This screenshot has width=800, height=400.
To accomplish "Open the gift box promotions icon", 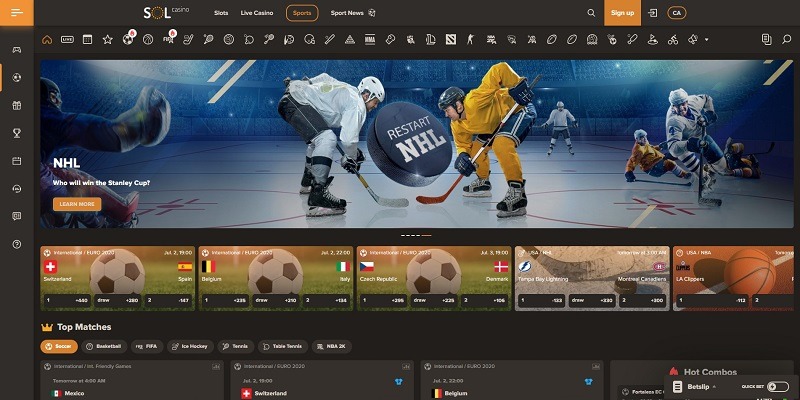I will coord(17,105).
